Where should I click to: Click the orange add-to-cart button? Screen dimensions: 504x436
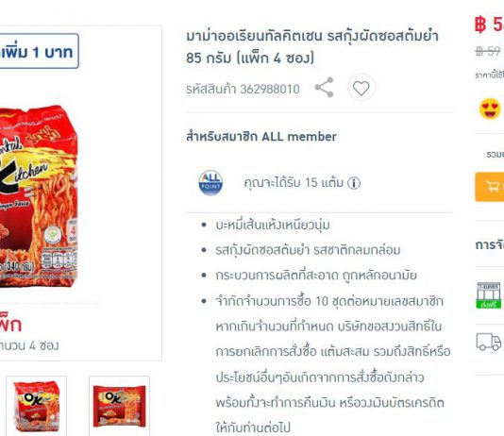[x=490, y=187]
